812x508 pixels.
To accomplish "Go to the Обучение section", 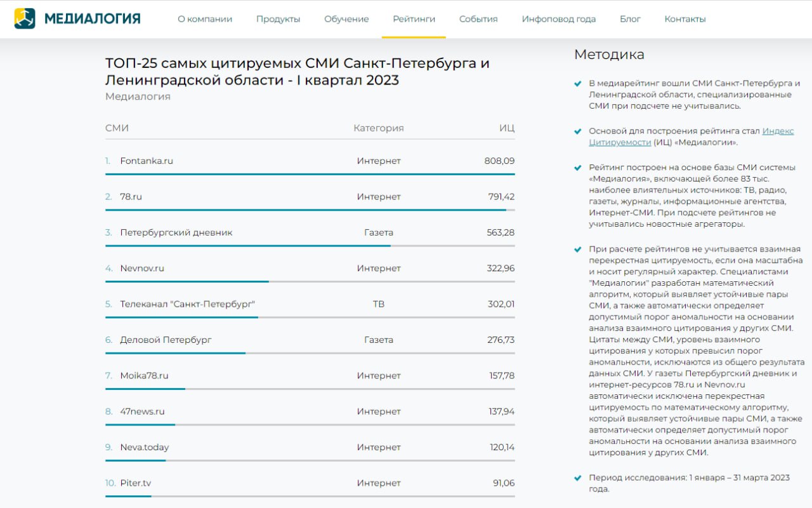I will point(346,19).
